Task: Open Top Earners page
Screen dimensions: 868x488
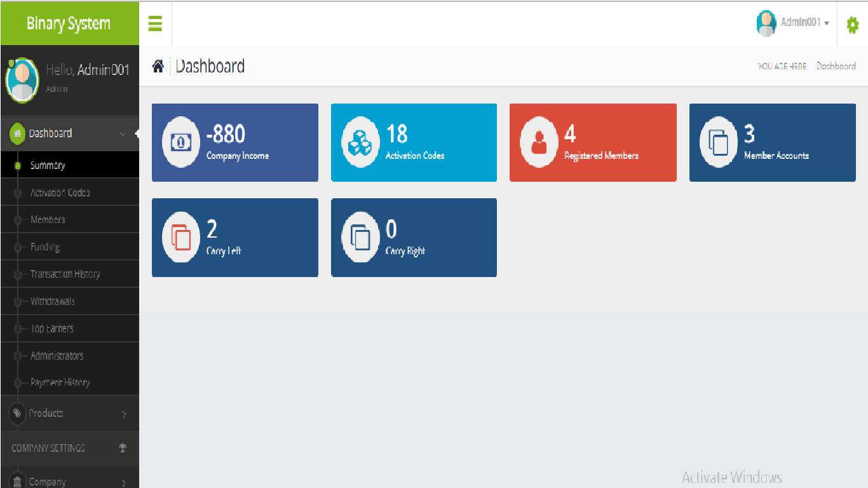Action: pos(51,329)
